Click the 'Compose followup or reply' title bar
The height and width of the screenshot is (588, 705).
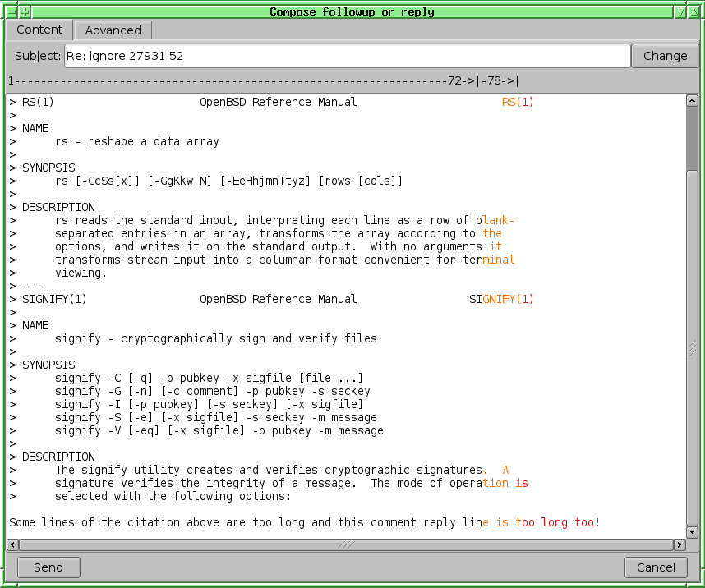pyautogui.click(x=352, y=11)
